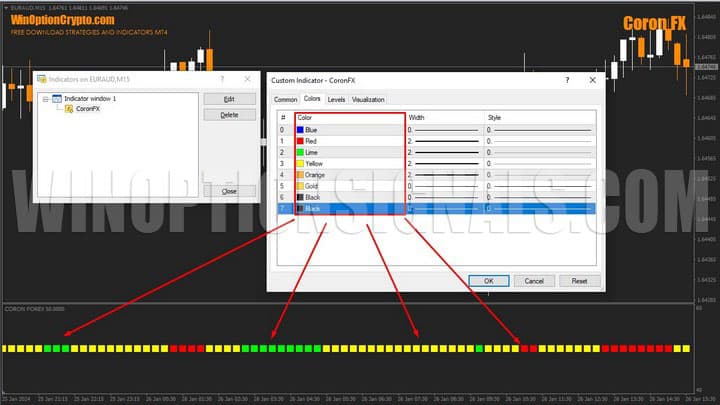Click the Close button in Indicators dialog

click(229, 191)
